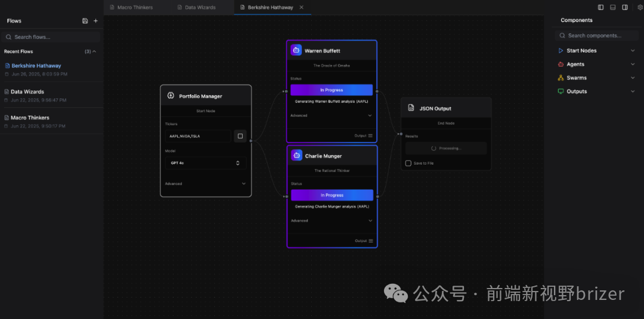Image resolution: width=644 pixels, height=319 pixels.
Task: Stop the run using the square button beside Tickers
Action: tap(240, 136)
